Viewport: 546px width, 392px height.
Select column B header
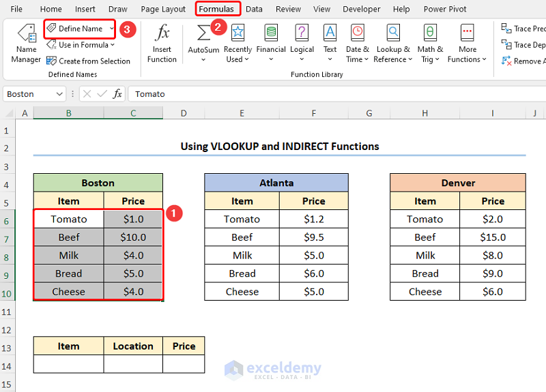click(69, 113)
